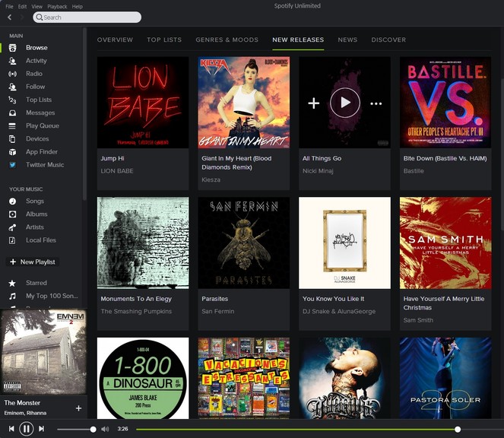Open The Smashing Pumpkins artist link
The image size is (504, 438).
136,311
